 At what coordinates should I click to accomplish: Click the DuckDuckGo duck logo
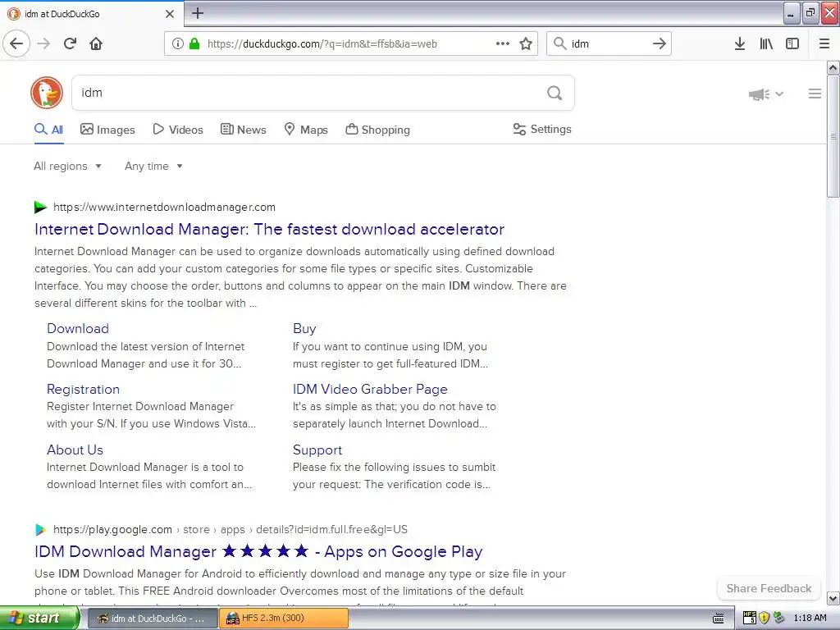point(47,93)
